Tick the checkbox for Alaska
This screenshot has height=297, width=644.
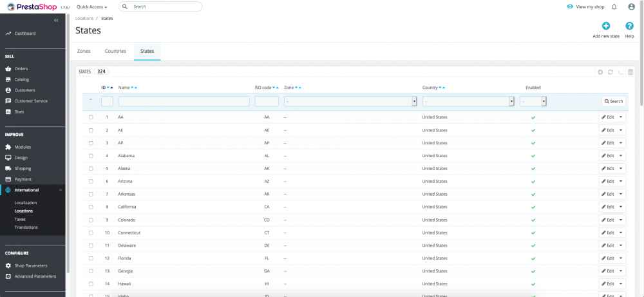[x=91, y=168]
